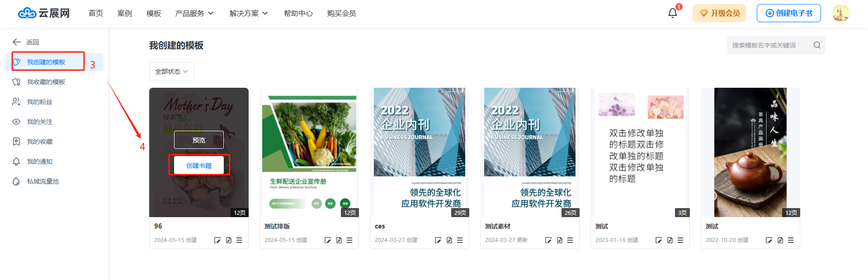The height and width of the screenshot is (280, 868).
Task: Click page-edit document icon on 测试排版 card
Action: pyautogui.click(x=339, y=240)
